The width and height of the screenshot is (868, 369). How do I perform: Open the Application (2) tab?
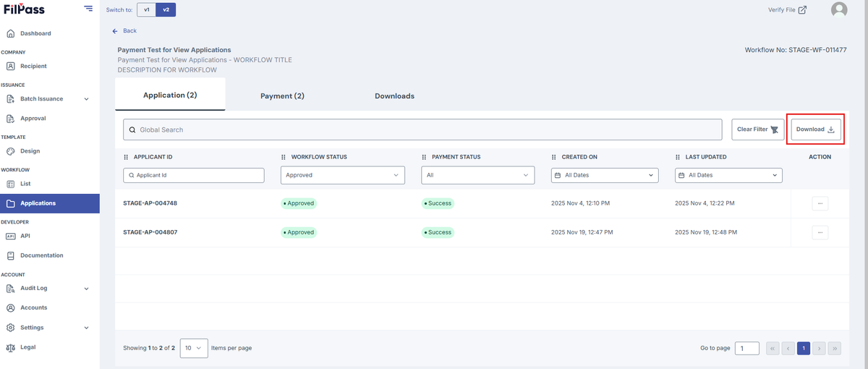point(170,95)
